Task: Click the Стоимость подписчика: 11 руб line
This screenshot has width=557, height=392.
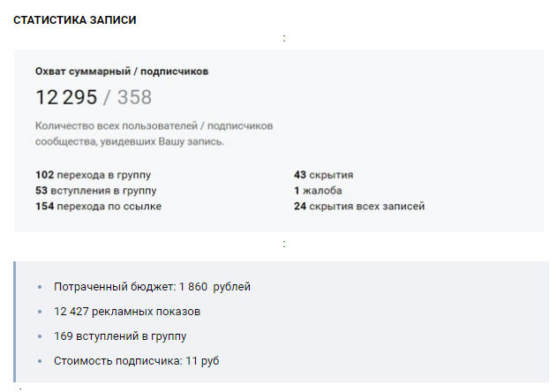Action: coord(137,361)
